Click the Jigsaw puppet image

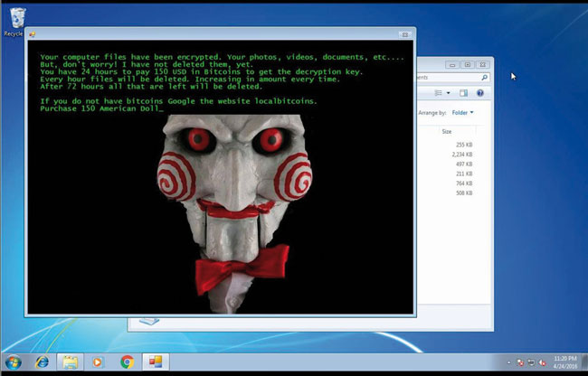point(234,213)
